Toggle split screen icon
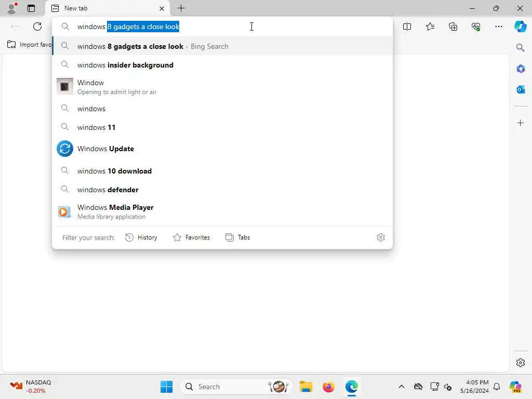This screenshot has width=532, height=399. coord(407,26)
